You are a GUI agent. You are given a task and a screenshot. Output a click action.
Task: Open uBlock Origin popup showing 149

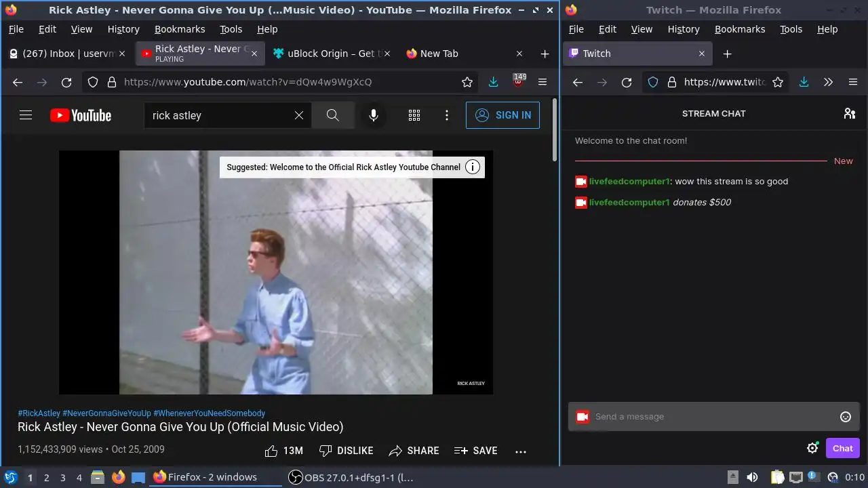tap(519, 82)
